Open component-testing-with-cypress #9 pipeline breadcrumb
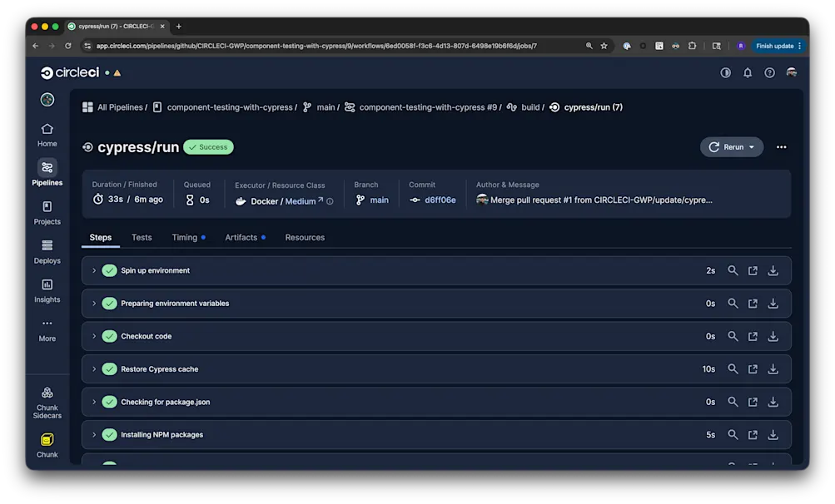835x504 pixels. (x=421, y=107)
